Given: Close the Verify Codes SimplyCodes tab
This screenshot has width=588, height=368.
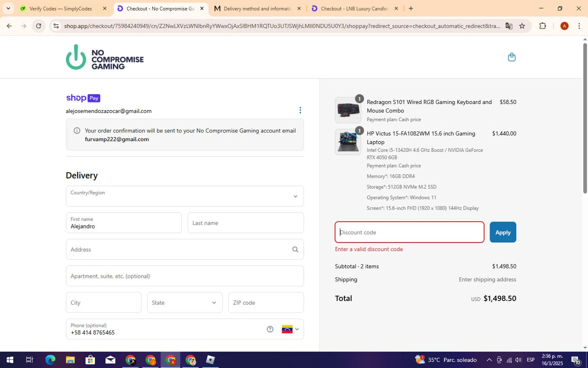Looking at the screenshot, I should pyautogui.click(x=105, y=8).
